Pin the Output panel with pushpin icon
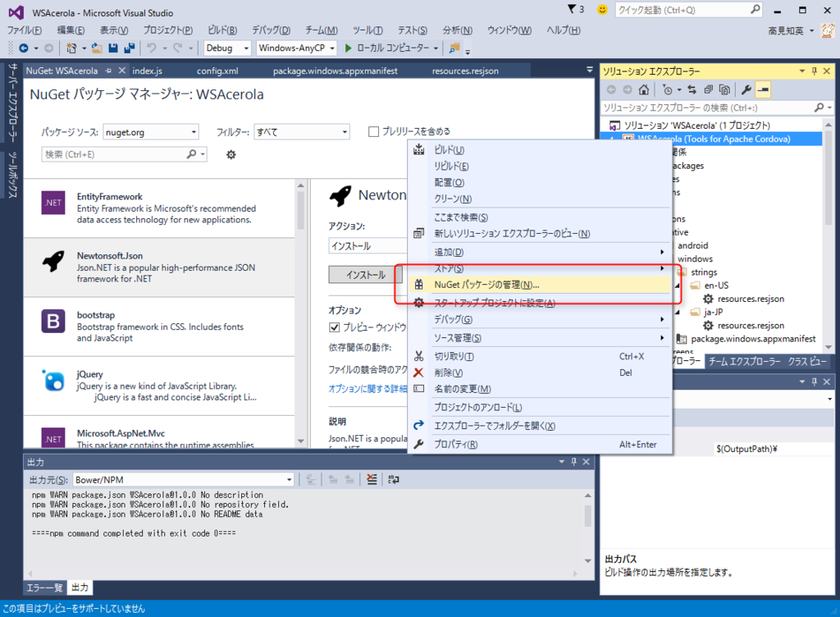The width and height of the screenshot is (840, 617). coord(573,462)
